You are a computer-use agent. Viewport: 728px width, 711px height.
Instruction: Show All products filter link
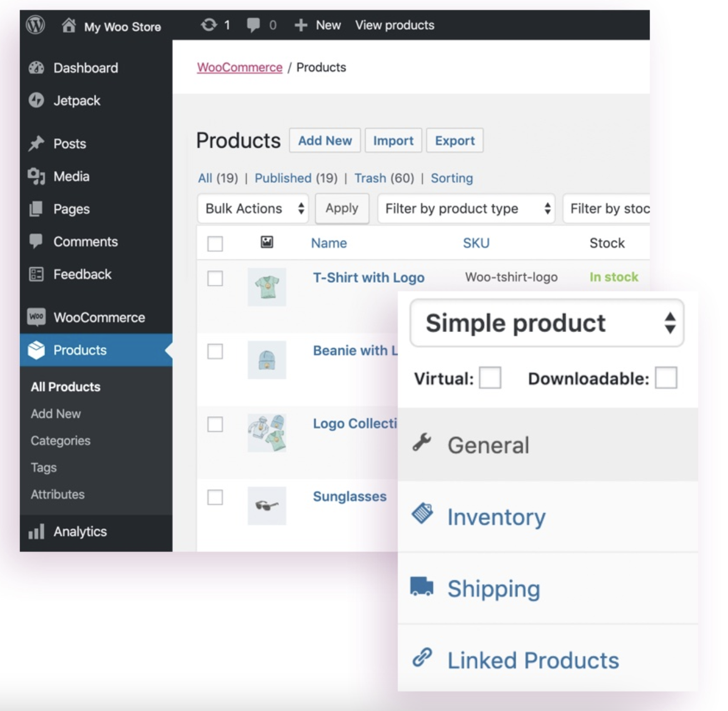point(205,178)
